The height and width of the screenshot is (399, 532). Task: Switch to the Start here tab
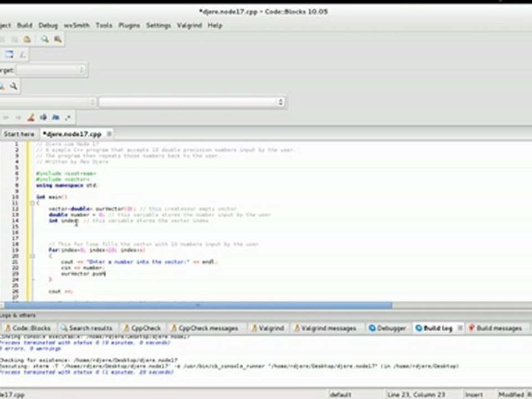point(19,134)
